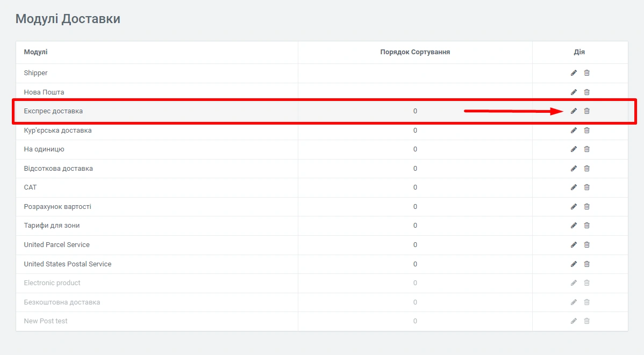The image size is (644, 355).
Task: Click the Модулі column header
Action: 35,52
